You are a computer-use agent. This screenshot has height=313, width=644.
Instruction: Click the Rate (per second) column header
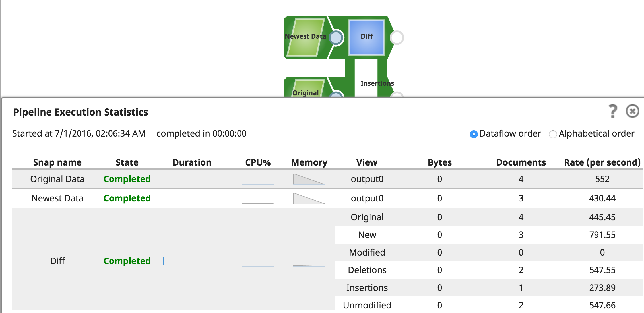(602, 162)
